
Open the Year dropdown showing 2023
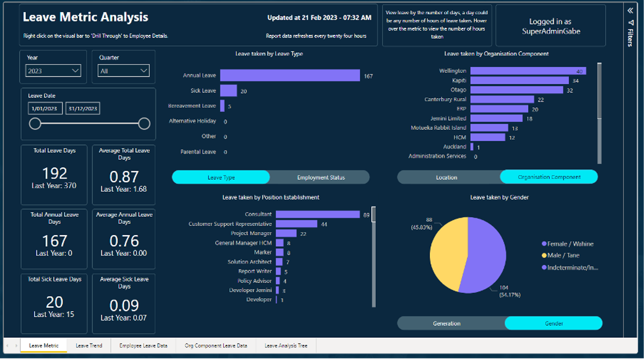click(53, 71)
